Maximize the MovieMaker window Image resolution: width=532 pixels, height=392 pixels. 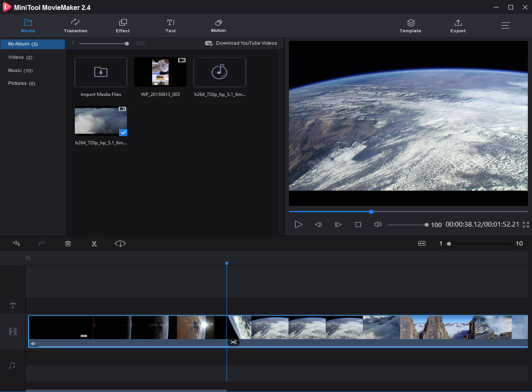[x=511, y=7]
